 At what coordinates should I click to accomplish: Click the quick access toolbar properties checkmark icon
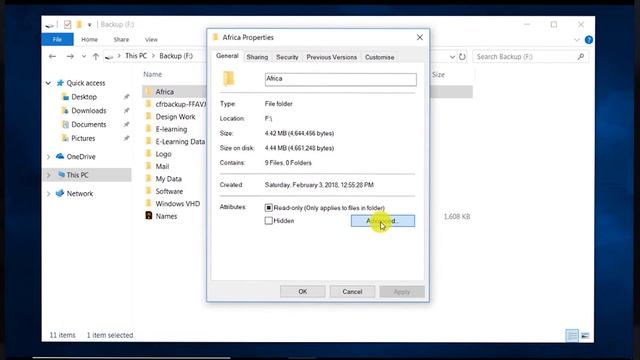pos(67,24)
